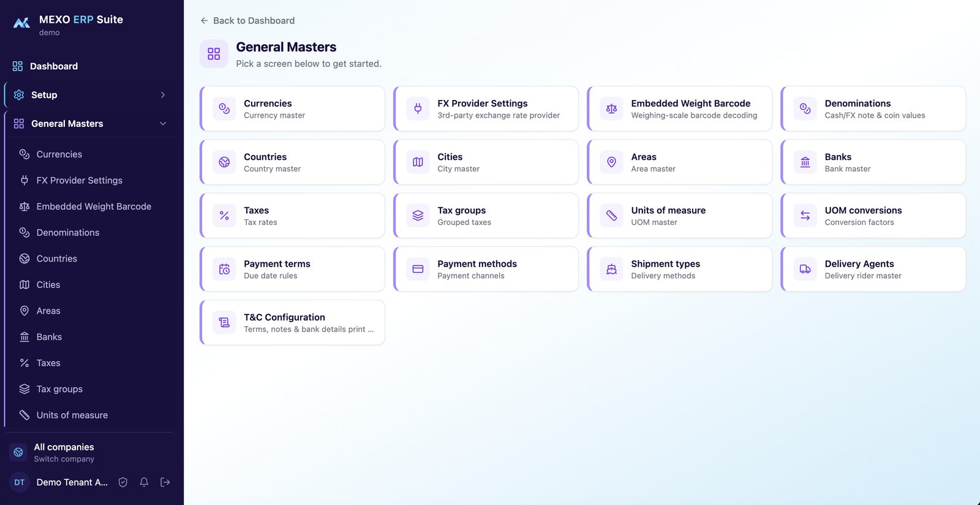Click the Taxes card percent icon
980x505 pixels.
[x=224, y=216]
